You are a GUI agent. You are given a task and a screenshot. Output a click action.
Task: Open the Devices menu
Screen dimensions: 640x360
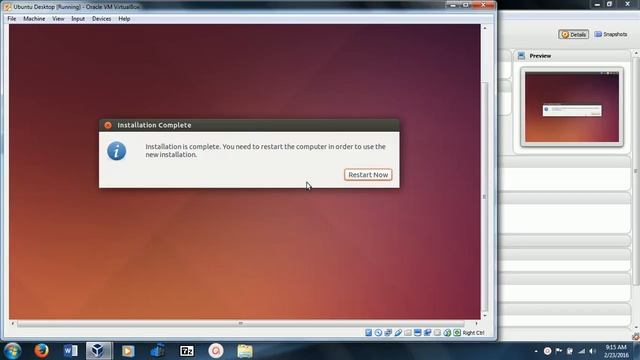pyautogui.click(x=101, y=19)
